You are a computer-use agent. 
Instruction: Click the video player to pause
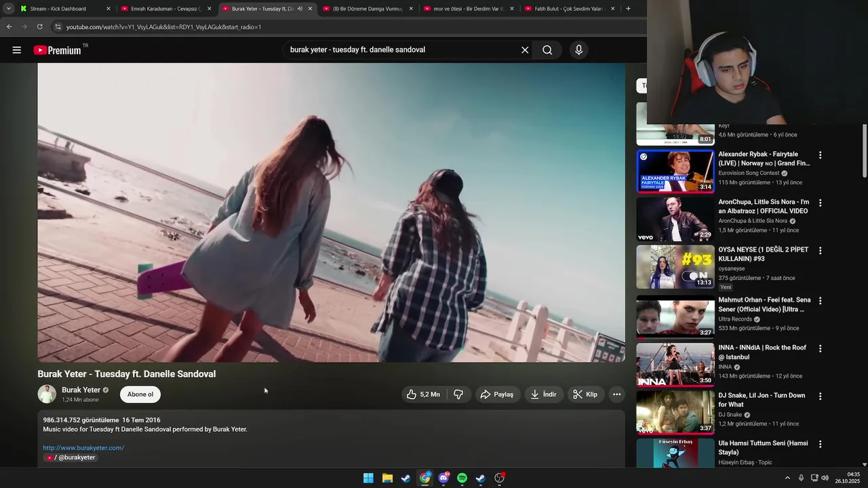coord(331,213)
